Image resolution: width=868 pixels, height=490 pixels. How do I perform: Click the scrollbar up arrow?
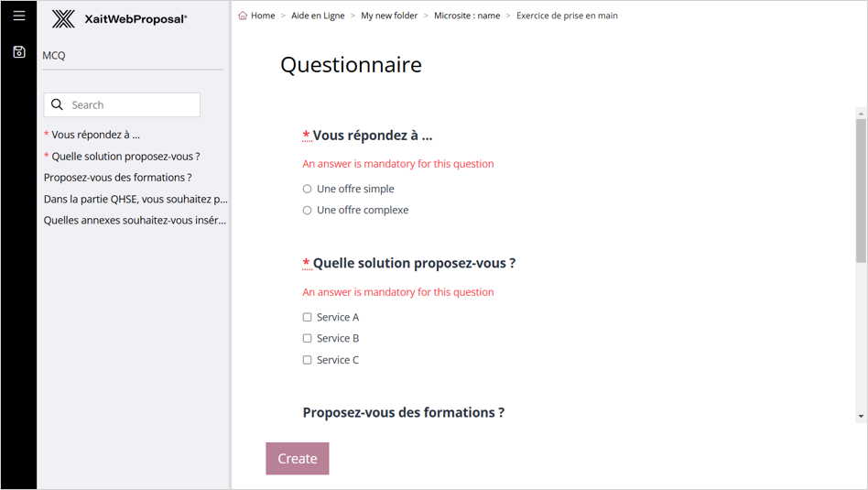861,114
